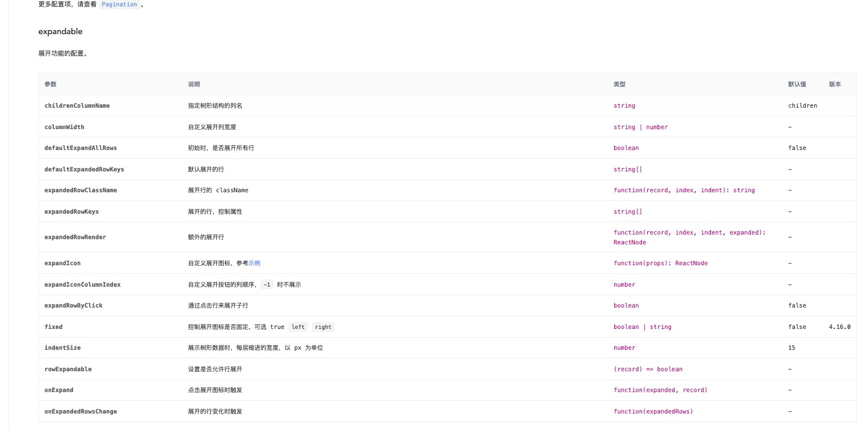The image size is (868, 428).
Task: Click the onExpand parameter name
Action: [x=59, y=390]
